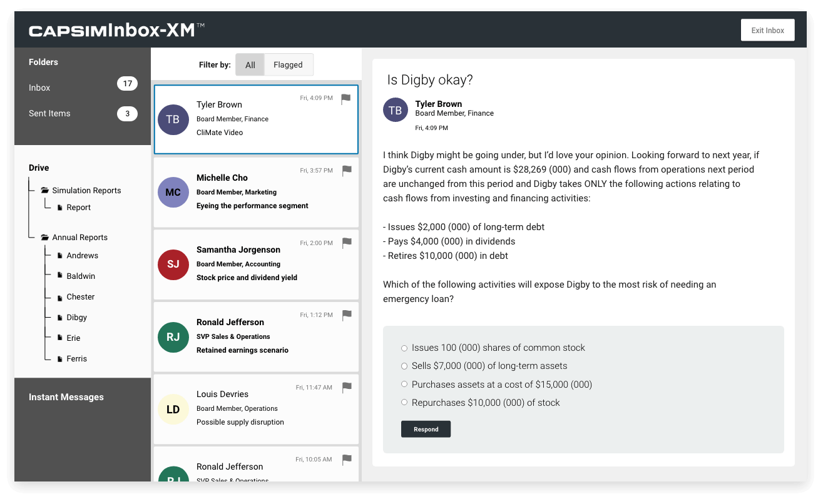This screenshot has width=818, height=504.
Task: Click the Respond button
Action: click(426, 429)
